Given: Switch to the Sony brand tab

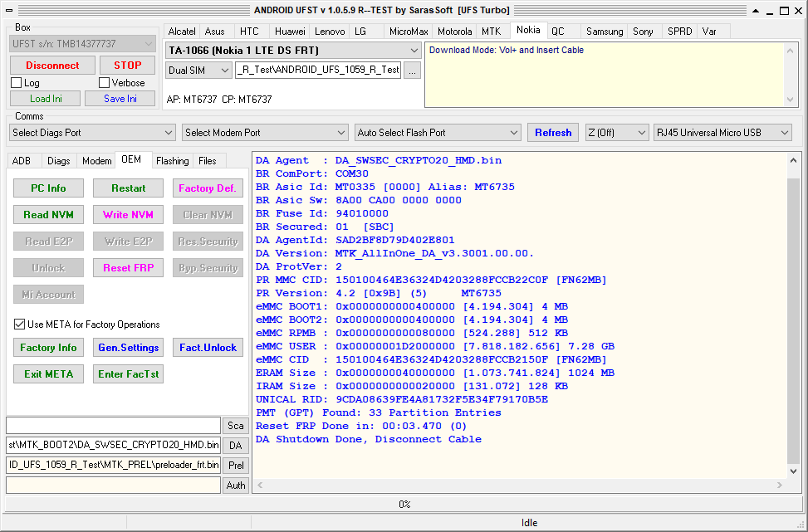Looking at the screenshot, I should tap(643, 32).
